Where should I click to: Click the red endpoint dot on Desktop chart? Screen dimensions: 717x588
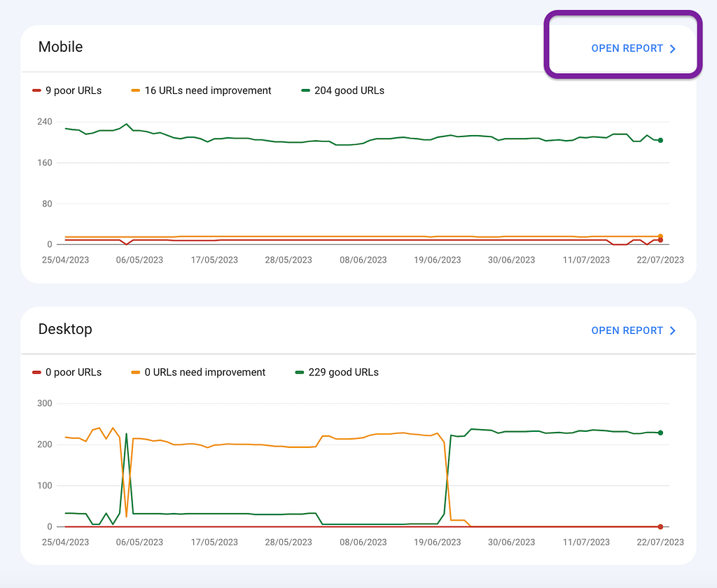[x=660, y=526]
